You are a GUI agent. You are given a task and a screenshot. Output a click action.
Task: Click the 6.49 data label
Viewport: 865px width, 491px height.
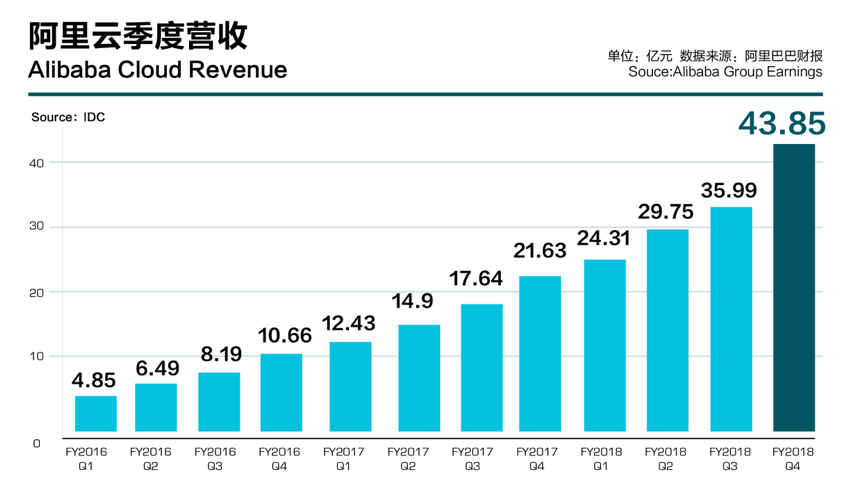click(x=158, y=368)
